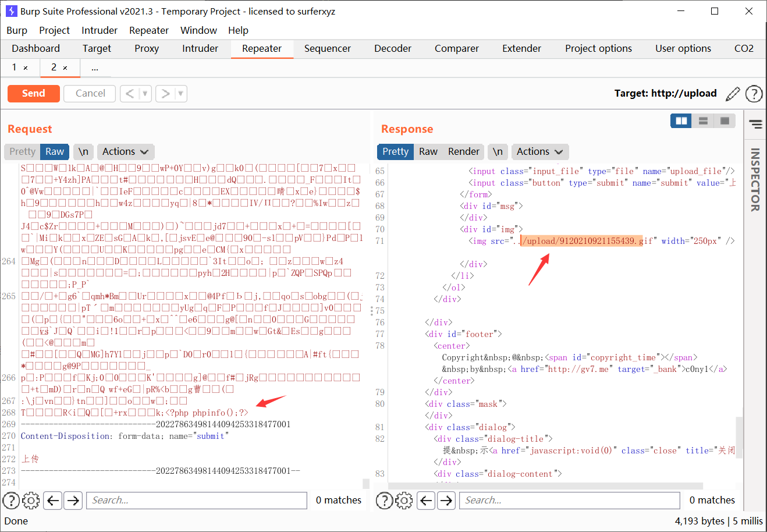
Task: Open the Response Actions dropdown
Action: tap(539, 151)
